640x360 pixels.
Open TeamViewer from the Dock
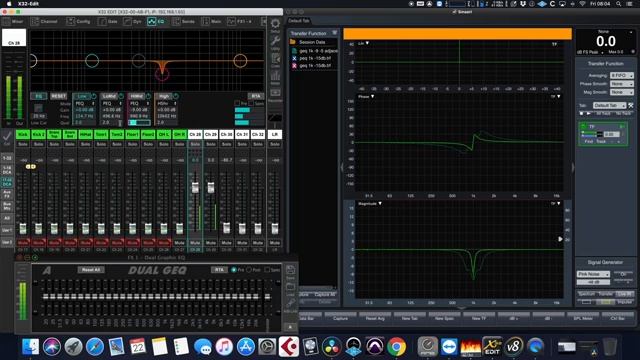click(449, 347)
